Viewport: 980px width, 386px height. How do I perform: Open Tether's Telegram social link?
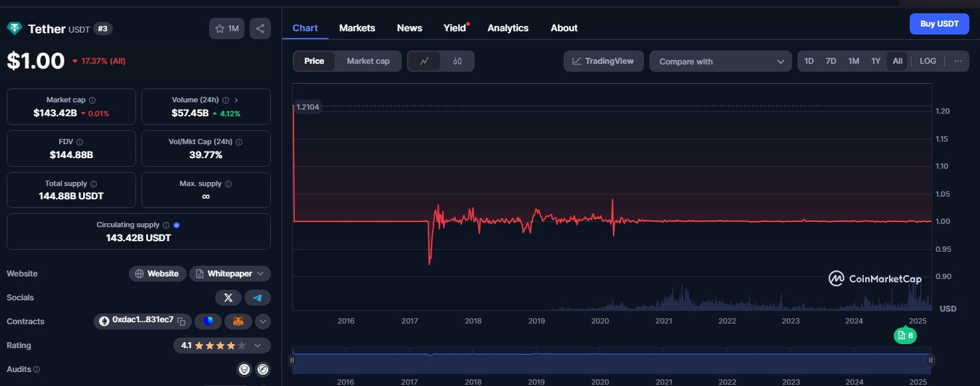[x=258, y=298]
